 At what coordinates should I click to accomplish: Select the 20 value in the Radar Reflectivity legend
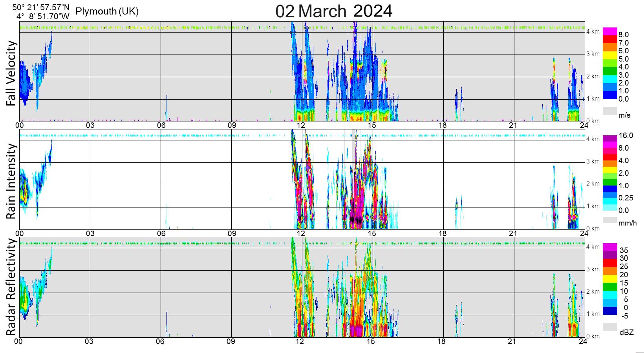[x=624, y=275]
